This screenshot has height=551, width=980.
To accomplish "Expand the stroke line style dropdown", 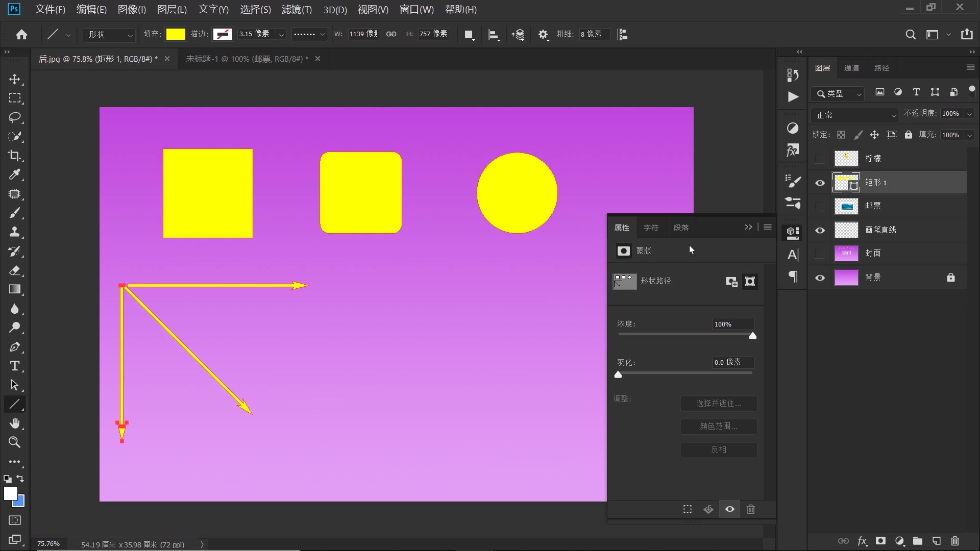I will coord(309,35).
